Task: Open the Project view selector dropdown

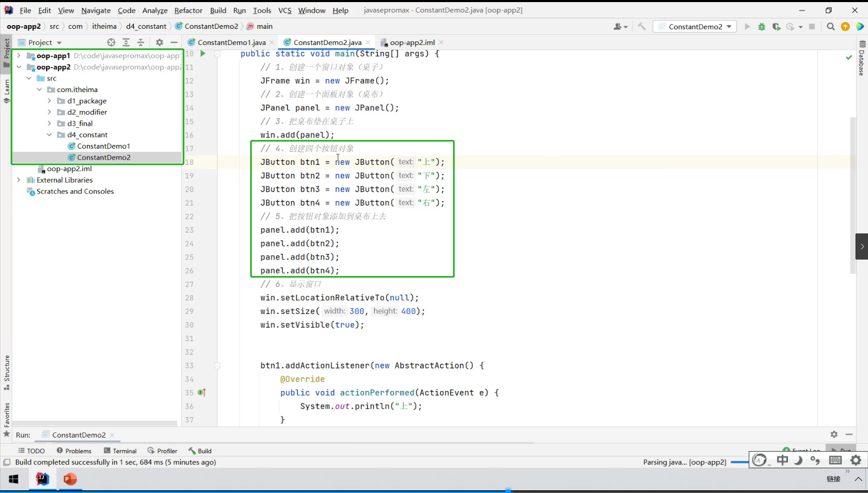Action: (x=40, y=42)
